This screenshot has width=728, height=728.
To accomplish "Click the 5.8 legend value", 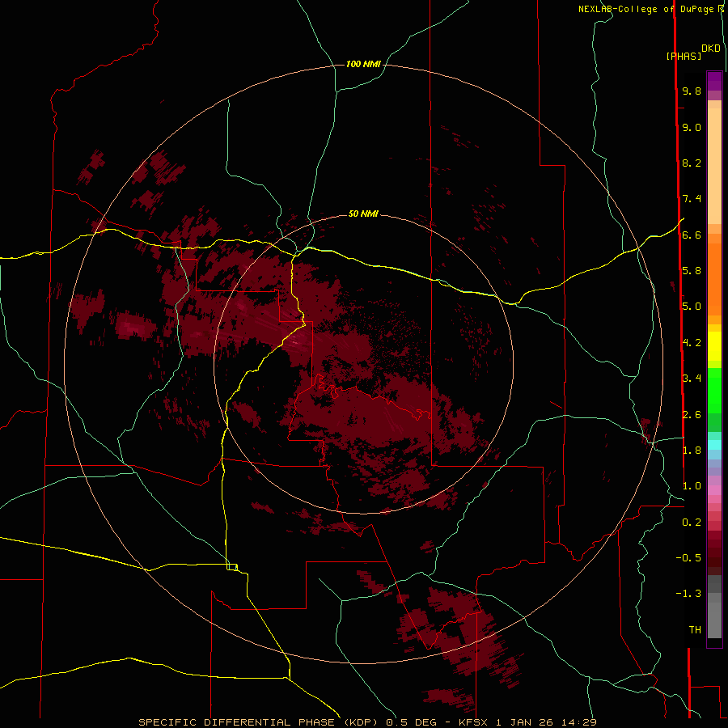I will click(x=692, y=270).
